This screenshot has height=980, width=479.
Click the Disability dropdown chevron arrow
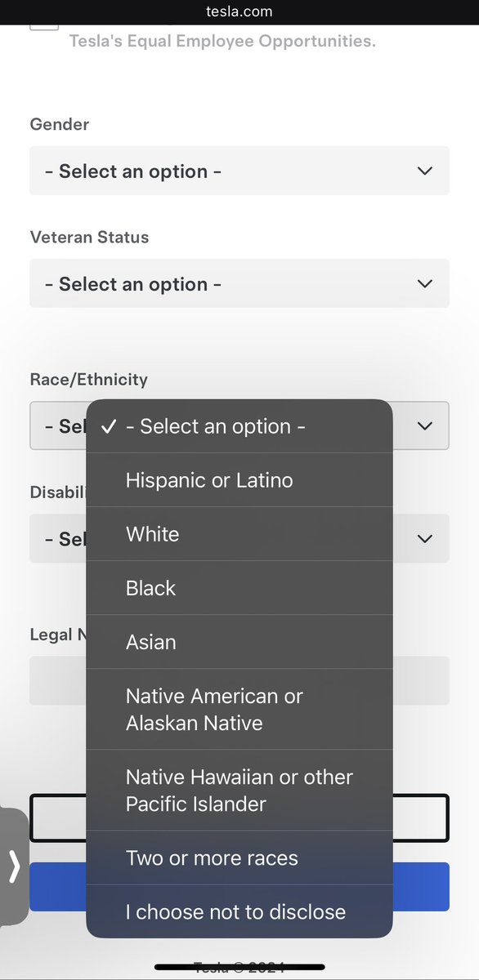[424, 538]
